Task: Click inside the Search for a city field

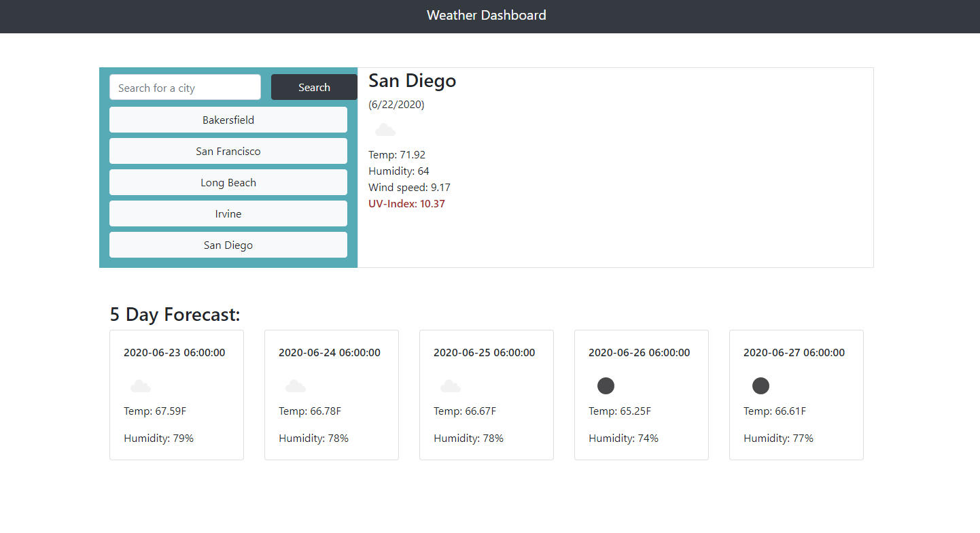Action: pyautogui.click(x=184, y=87)
